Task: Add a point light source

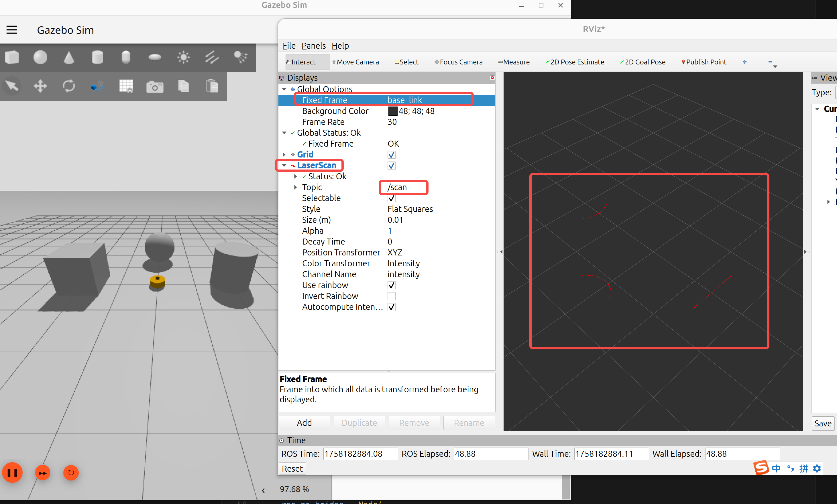Action: 183,57
